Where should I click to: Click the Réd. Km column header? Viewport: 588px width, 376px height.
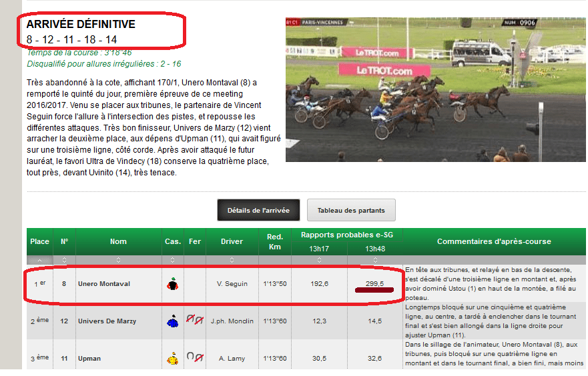pyautogui.click(x=274, y=241)
